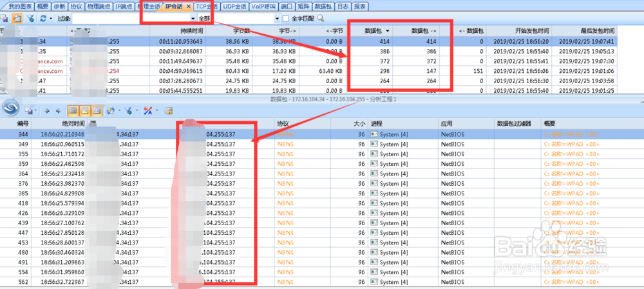Sort by the 持续时间 column header
The image size is (644, 289).
pos(178,30)
